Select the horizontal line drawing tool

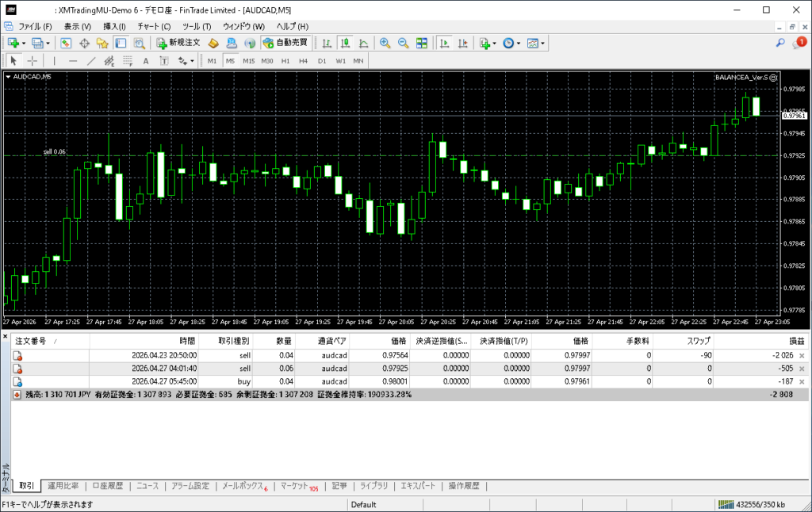click(x=73, y=61)
